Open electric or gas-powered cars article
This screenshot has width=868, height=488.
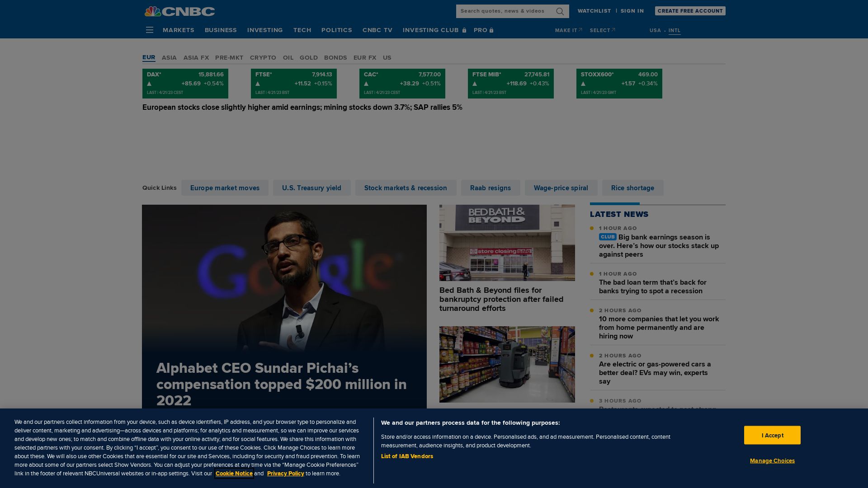655,373
